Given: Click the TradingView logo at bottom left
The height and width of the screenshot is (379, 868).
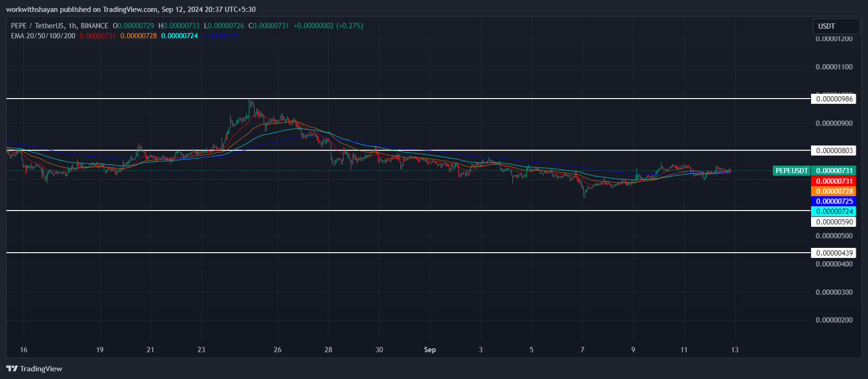Looking at the screenshot, I should pyautogui.click(x=34, y=368).
